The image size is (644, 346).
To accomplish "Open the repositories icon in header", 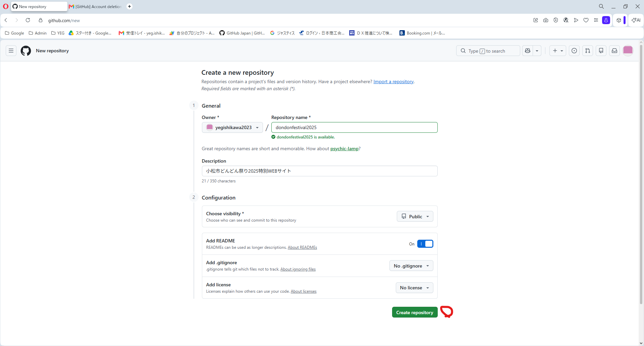I will coord(601,51).
